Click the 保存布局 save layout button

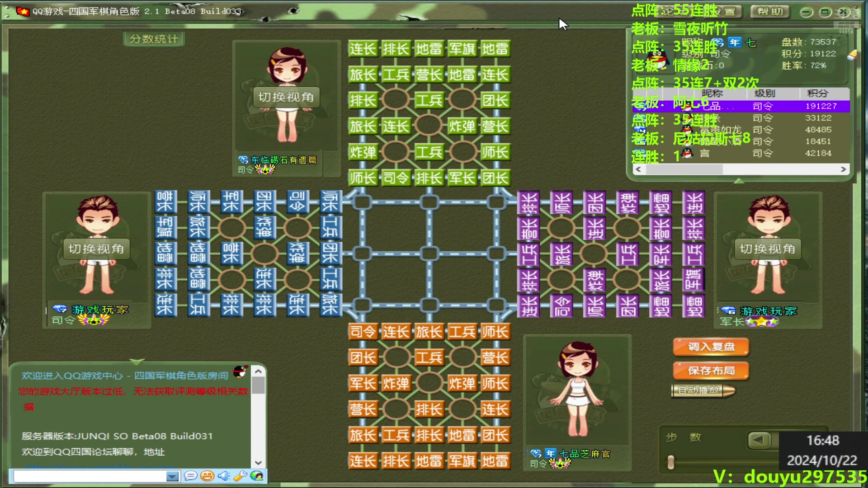point(711,371)
